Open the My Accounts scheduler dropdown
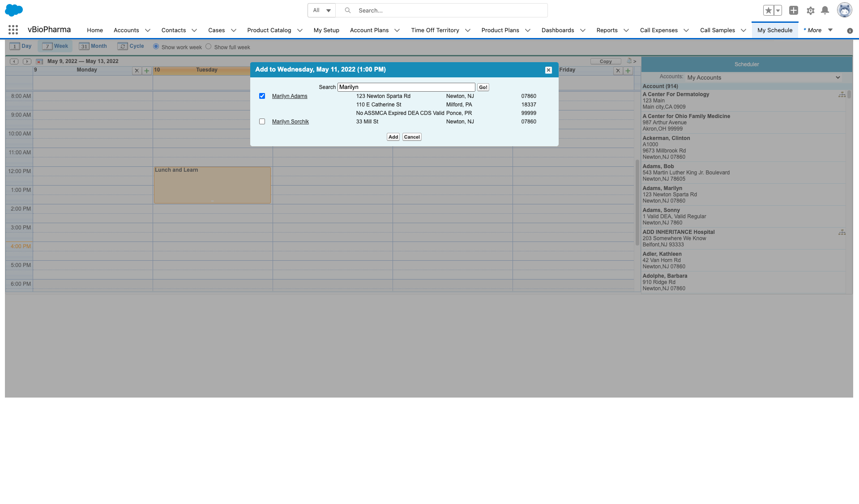The height and width of the screenshot is (504, 859). tap(763, 77)
